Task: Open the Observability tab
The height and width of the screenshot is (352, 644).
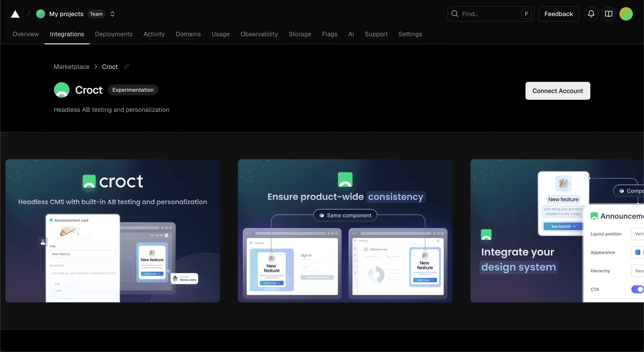Action: pos(259,34)
